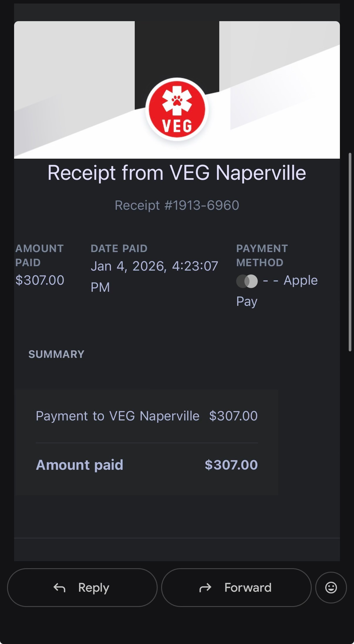Click the reply arrow icon
The width and height of the screenshot is (354, 644).
point(59,588)
